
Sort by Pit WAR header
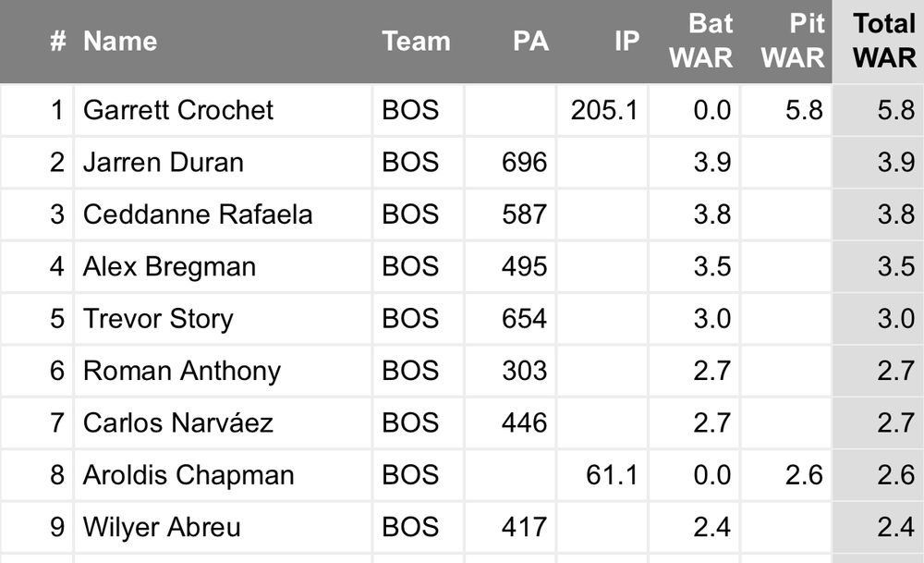tap(793, 42)
